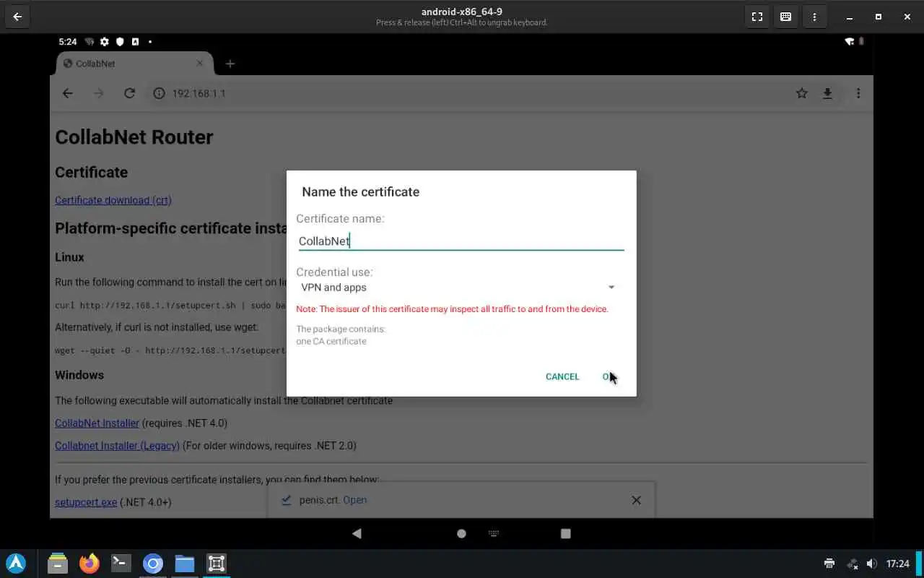Tap the Android home circle button
The height and width of the screenshot is (578, 924).
[461, 533]
